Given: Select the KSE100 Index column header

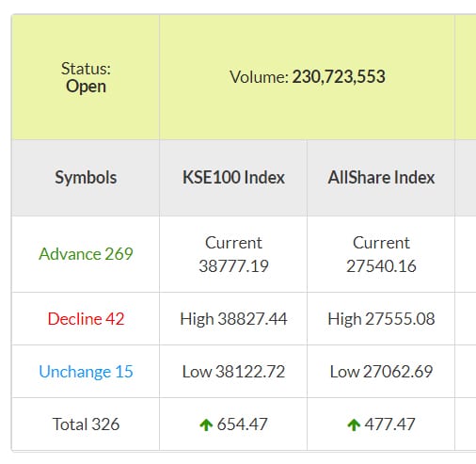Looking at the screenshot, I should (x=233, y=178).
